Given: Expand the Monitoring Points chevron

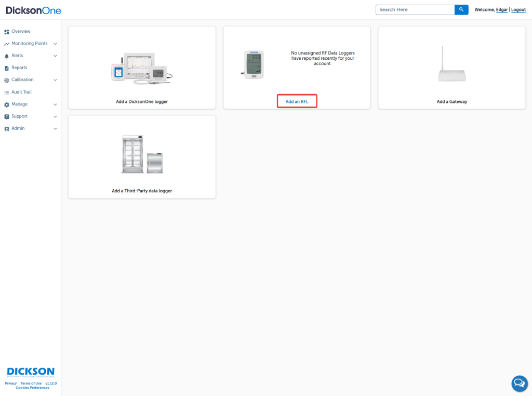Looking at the screenshot, I should point(55,44).
